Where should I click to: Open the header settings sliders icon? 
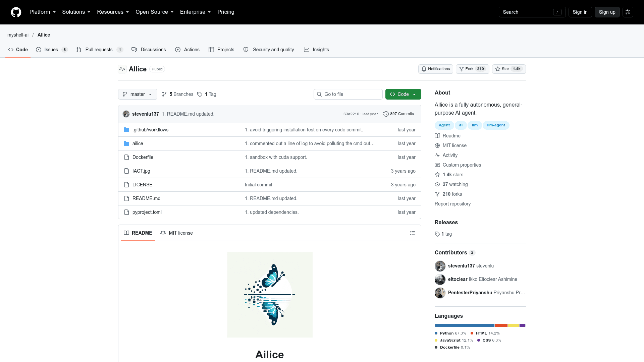(628, 12)
